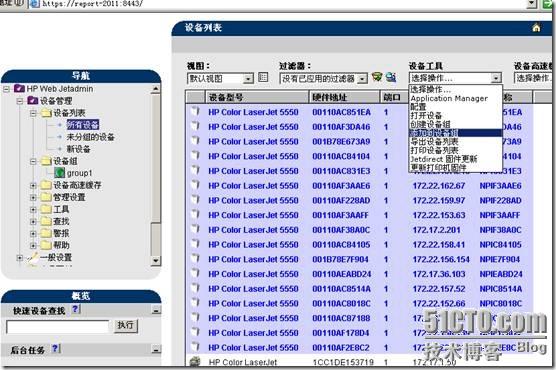Viewport: 556px width, 370px height.
Task: Expand the 设备高速缓存 tree node
Action: pyautogui.click(x=33, y=185)
